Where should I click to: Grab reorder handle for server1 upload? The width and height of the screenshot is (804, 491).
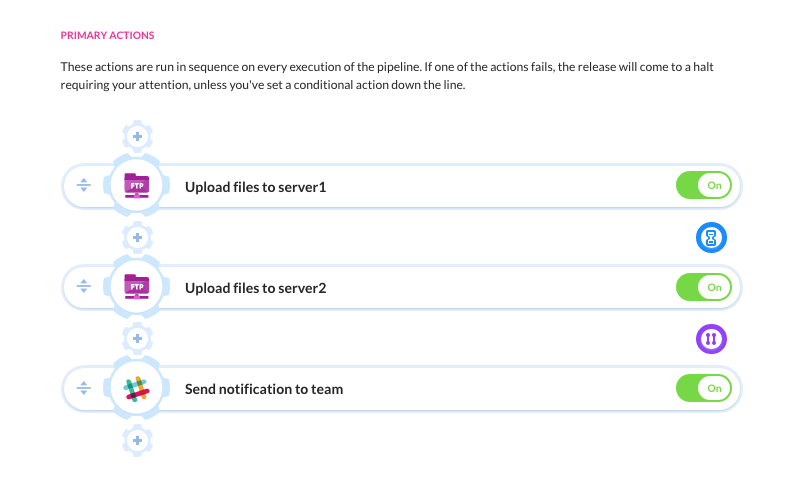click(84, 185)
